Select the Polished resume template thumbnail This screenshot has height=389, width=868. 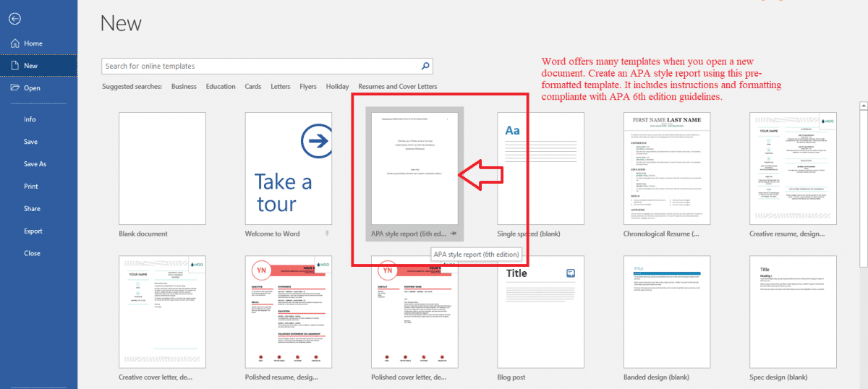click(x=289, y=312)
